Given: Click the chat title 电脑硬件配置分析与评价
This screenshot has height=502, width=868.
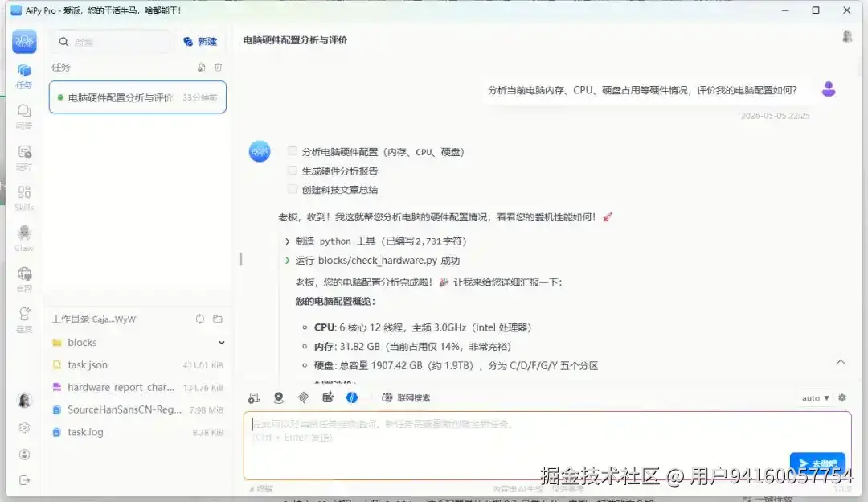Looking at the screenshot, I should pyautogui.click(x=295, y=40).
